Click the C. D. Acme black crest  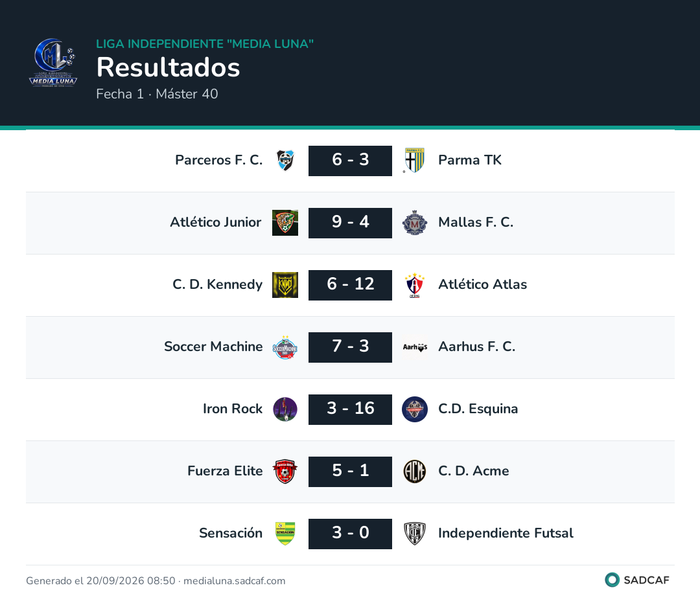(415, 472)
